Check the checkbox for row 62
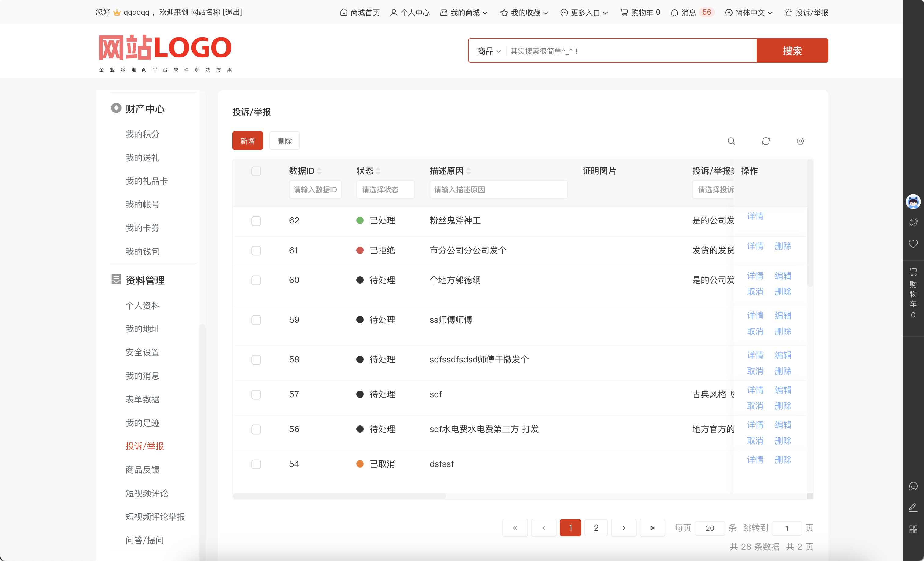 (256, 221)
